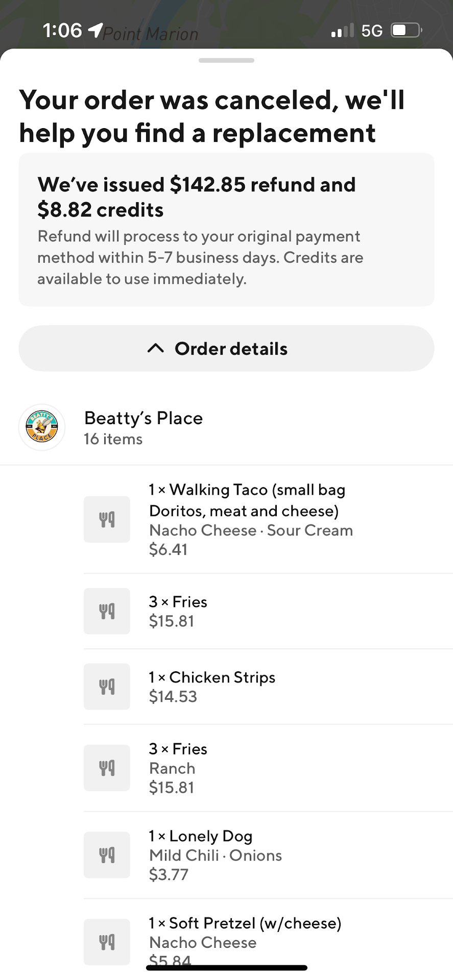Collapse the Order details section

click(x=226, y=349)
